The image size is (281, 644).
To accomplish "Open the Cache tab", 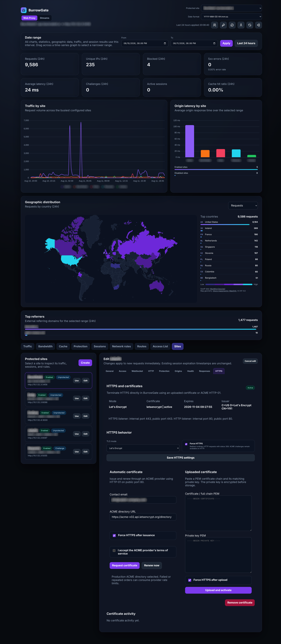I will click(63, 346).
